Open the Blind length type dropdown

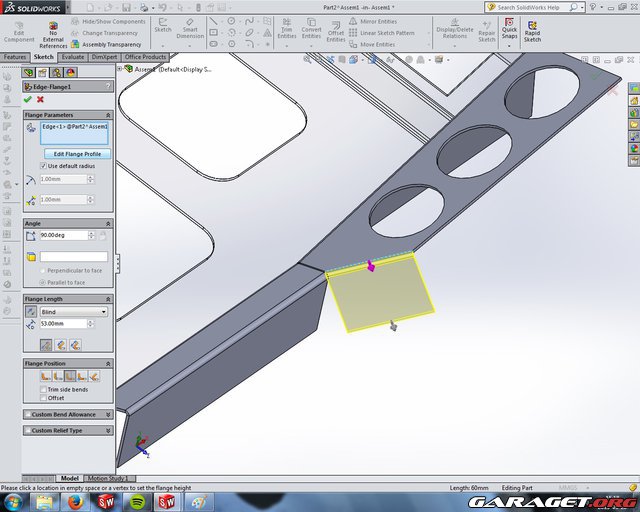[75, 311]
